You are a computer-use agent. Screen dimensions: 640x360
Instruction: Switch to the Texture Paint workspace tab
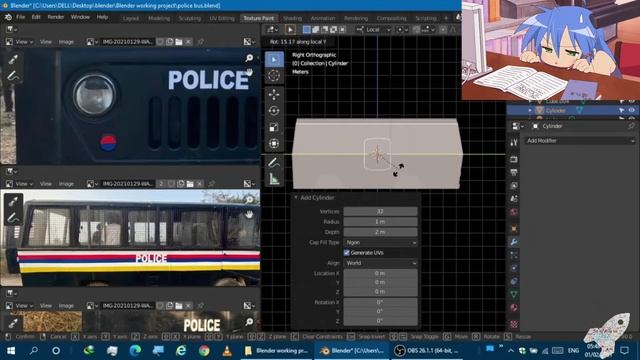coord(259,18)
